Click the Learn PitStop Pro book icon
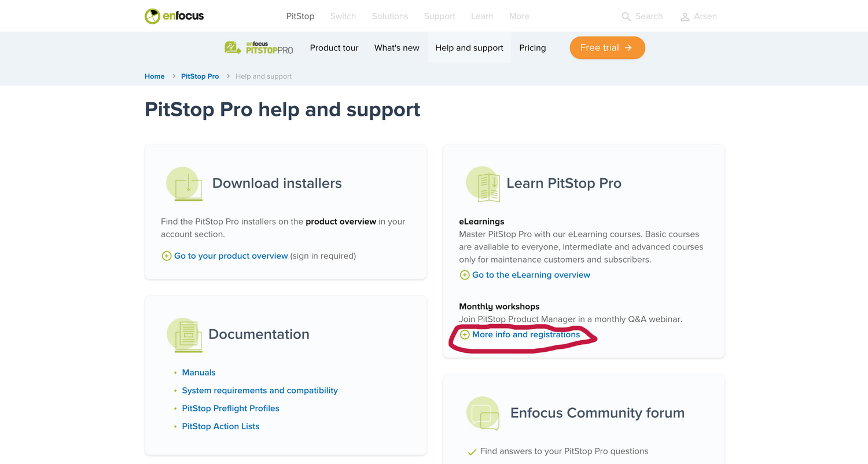This screenshot has width=868, height=464. (483, 184)
